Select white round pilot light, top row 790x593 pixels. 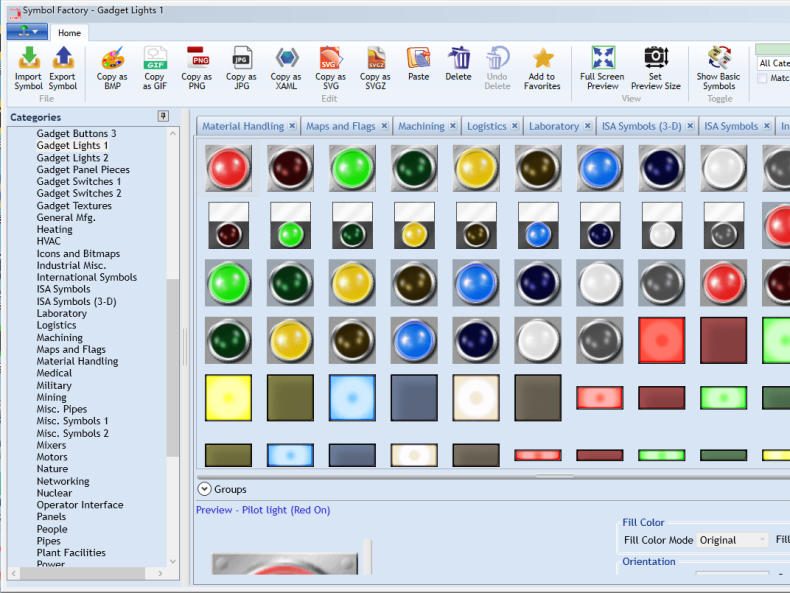click(x=724, y=168)
